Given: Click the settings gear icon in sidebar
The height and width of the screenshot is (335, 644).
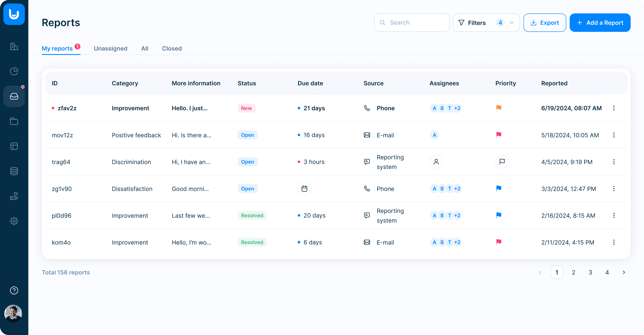Looking at the screenshot, I should [x=14, y=221].
